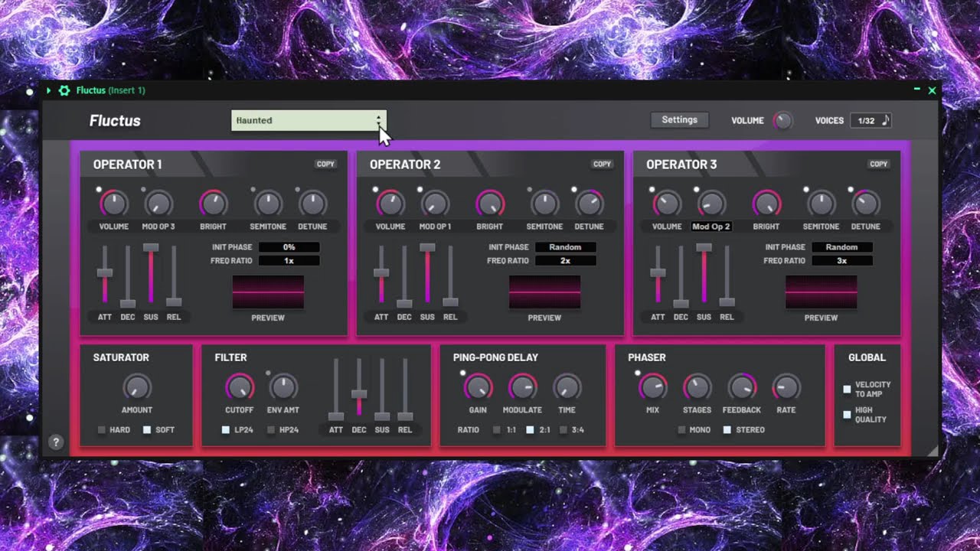This screenshot has width=980, height=551.
Task: Open Operator 1 Freq Ratio 1x selector
Action: (289, 261)
